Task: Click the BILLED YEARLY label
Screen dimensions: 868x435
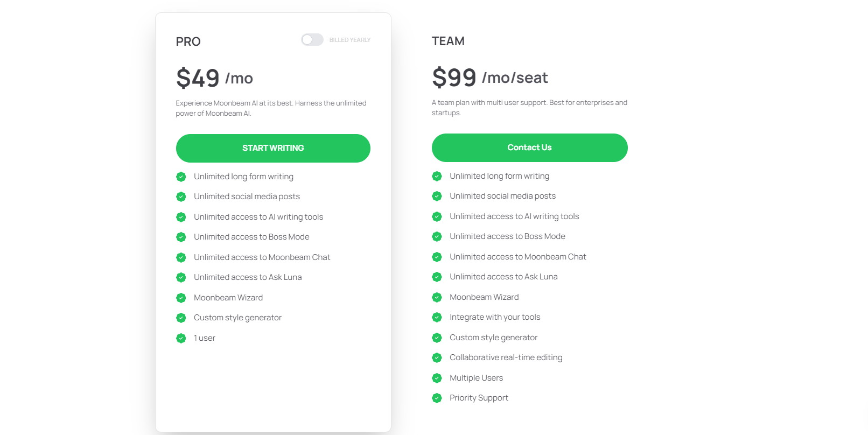Action: point(349,40)
